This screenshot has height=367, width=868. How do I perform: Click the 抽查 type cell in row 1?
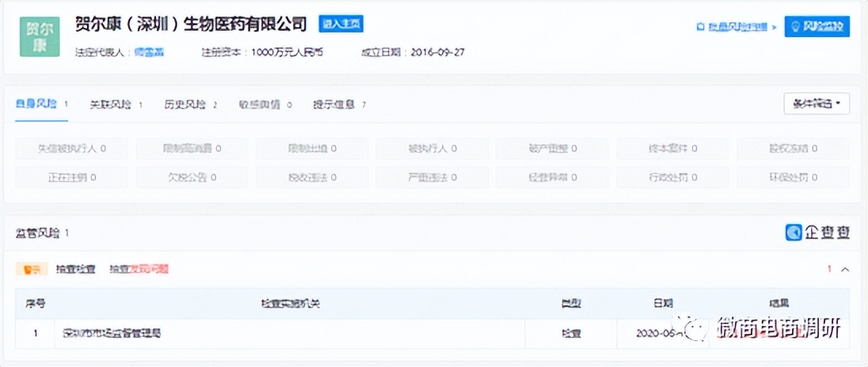[571, 333]
